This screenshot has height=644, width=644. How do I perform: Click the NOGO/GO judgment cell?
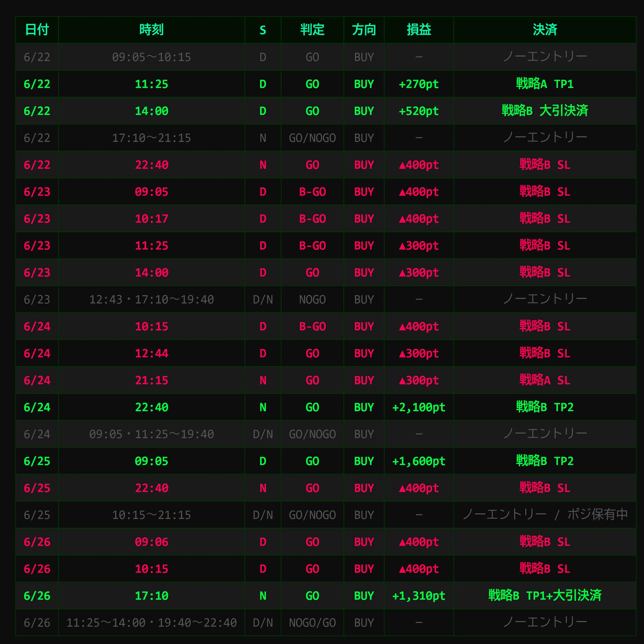click(x=312, y=623)
